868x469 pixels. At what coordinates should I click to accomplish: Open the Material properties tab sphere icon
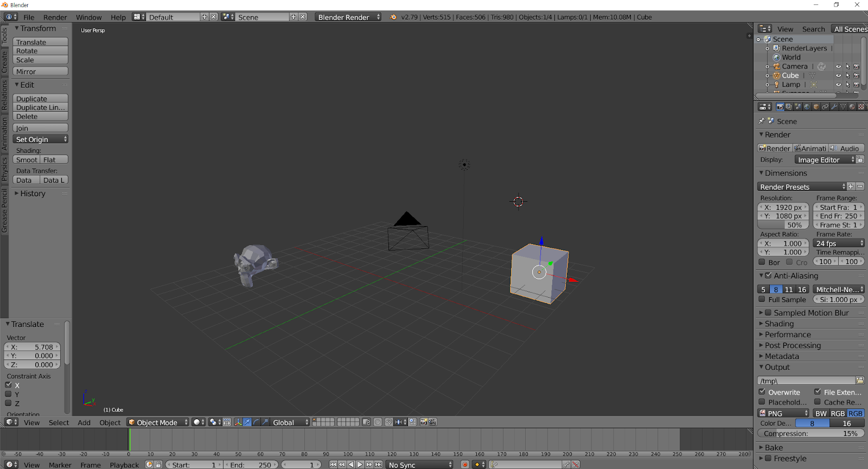click(852, 107)
